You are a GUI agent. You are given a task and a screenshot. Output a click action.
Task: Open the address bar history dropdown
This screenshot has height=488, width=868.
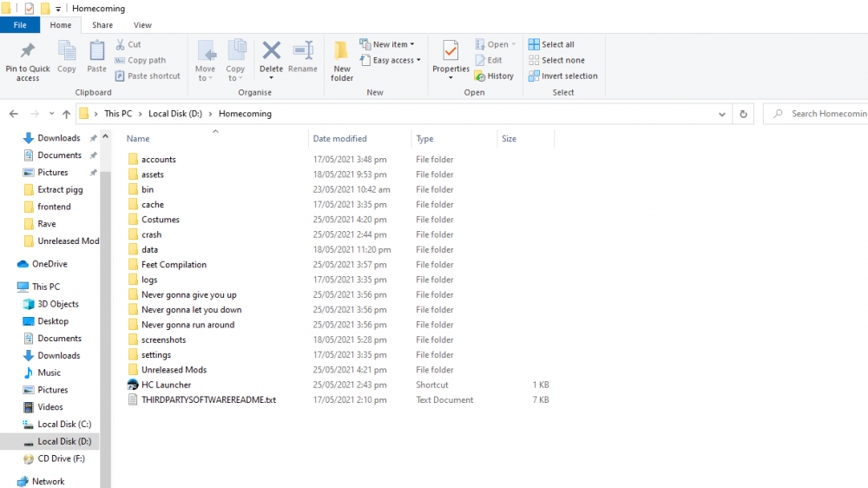point(722,114)
